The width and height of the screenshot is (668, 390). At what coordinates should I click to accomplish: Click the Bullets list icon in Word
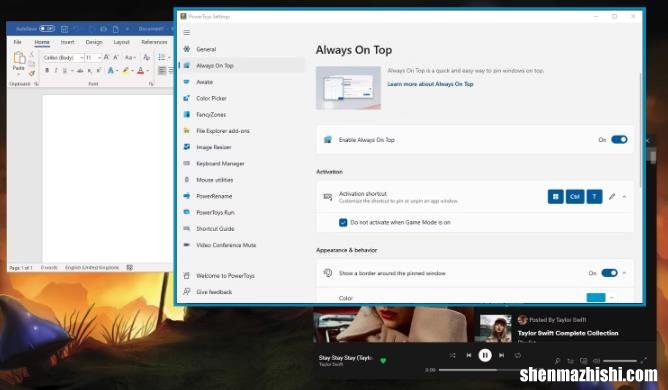(x=161, y=57)
